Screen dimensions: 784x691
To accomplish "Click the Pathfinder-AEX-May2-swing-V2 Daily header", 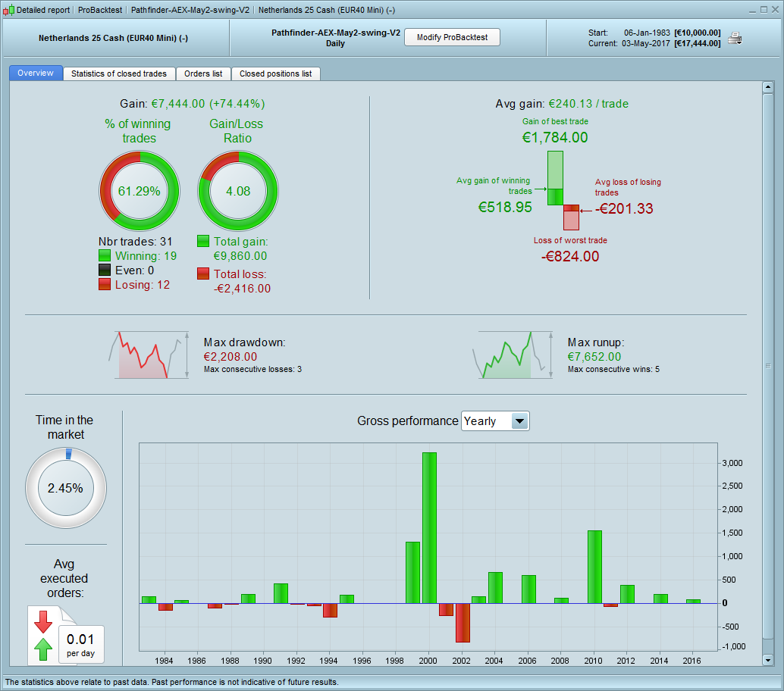I will tap(335, 38).
